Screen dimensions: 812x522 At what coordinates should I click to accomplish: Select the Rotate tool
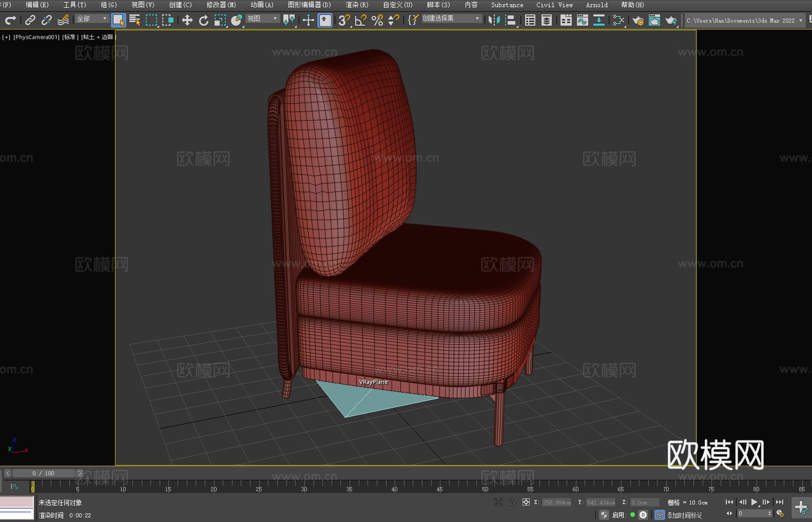click(204, 20)
